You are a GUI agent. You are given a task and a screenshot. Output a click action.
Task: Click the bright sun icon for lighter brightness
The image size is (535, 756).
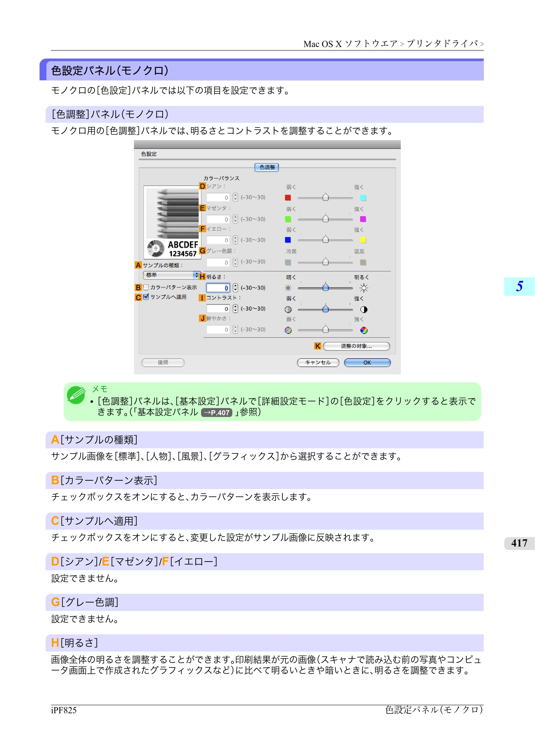363,288
